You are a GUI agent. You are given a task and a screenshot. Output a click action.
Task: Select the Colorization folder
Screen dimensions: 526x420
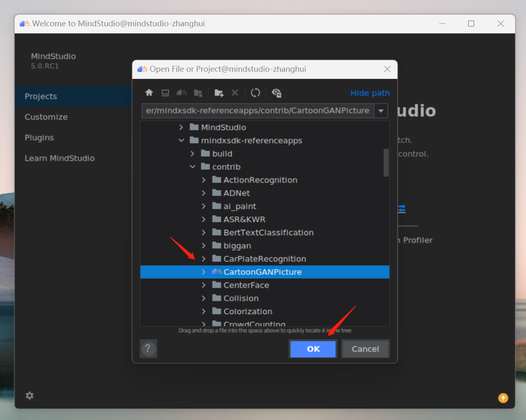265,312
